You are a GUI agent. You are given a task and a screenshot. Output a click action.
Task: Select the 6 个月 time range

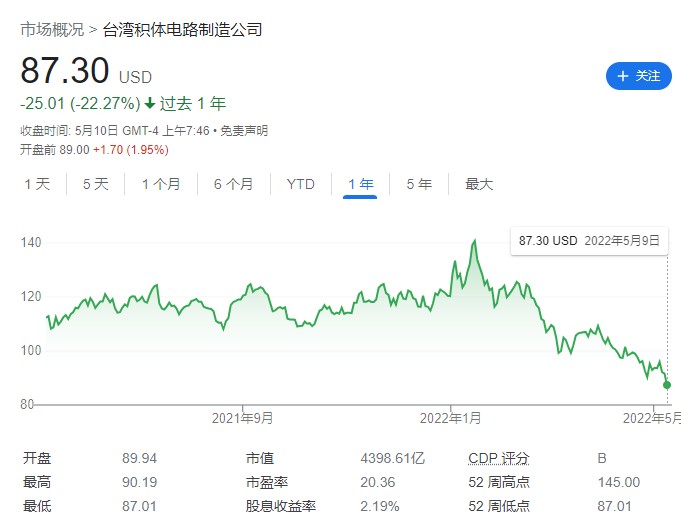pyautogui.click(x=233, y=184)
